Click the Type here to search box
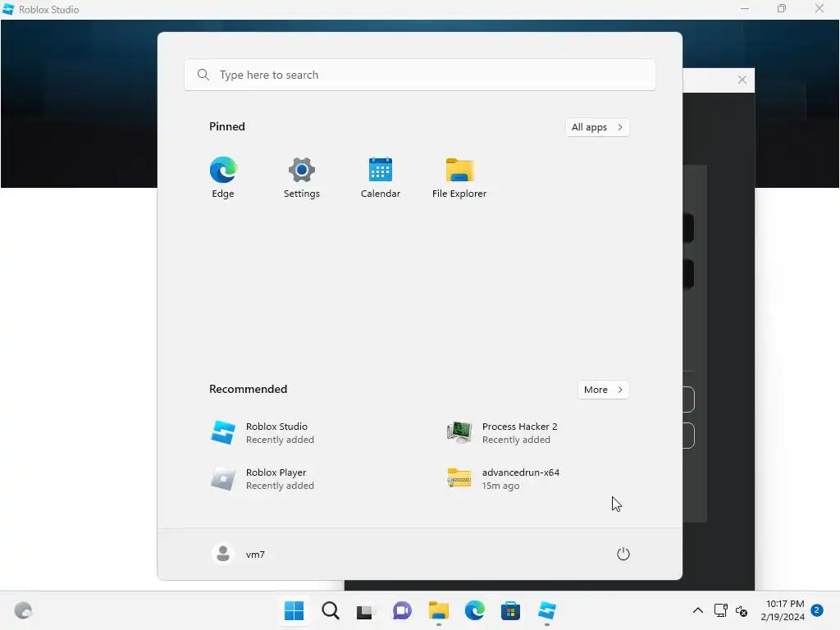The image size is (840, 630). [x=420, y=75]
